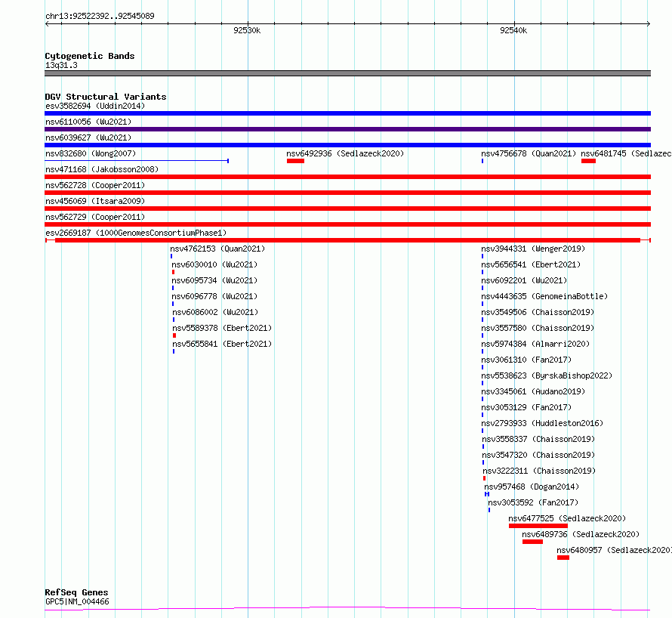Screen dimensions: 672x618
Task: Open the nsv4756678 (Quan2021) label
Action: point(529,153)
